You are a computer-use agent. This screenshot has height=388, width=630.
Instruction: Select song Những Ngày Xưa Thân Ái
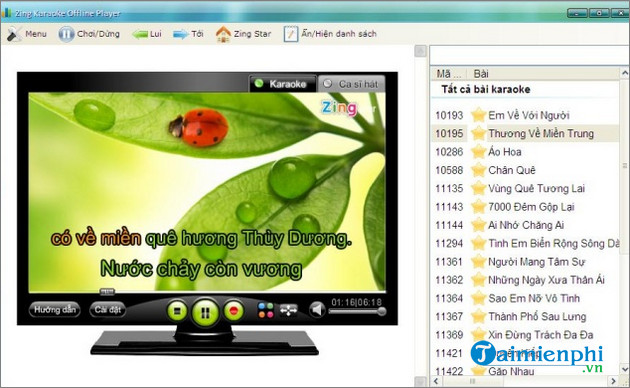[x=525, y=280]
